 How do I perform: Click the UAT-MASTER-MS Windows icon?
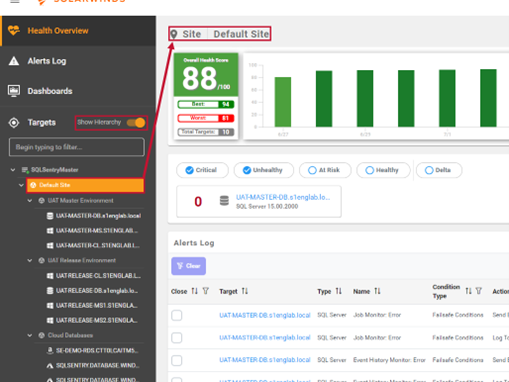point(50,231)
